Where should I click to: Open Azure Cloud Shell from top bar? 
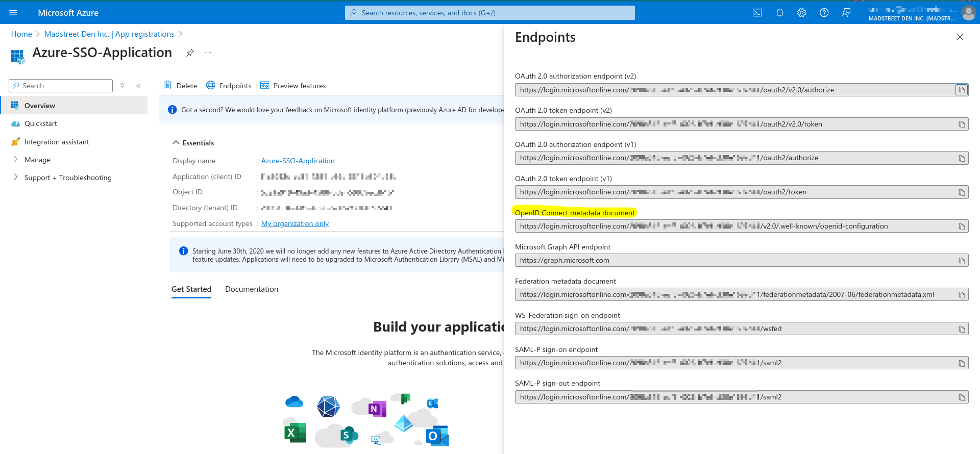757,13
